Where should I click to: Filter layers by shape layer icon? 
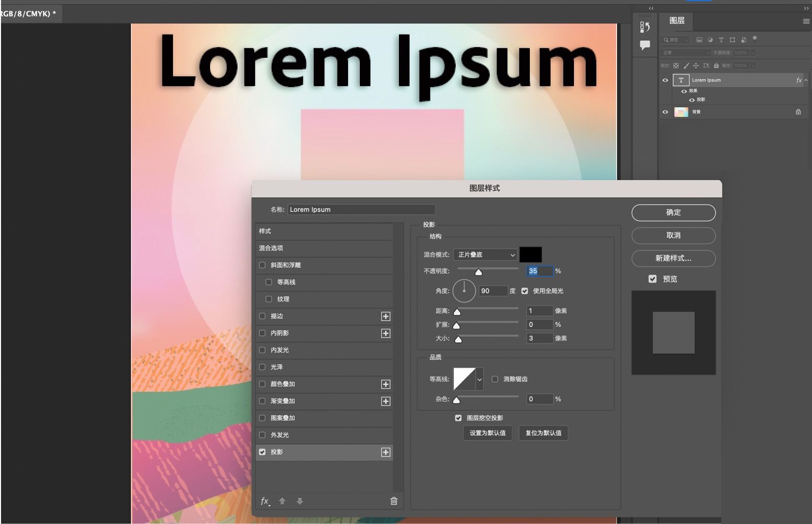coord(732,40)
